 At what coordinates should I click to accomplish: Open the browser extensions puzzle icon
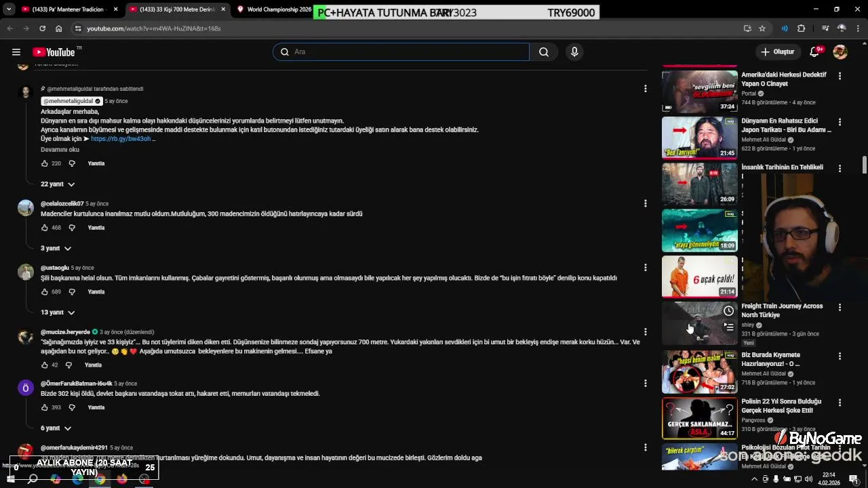[802, 28]
